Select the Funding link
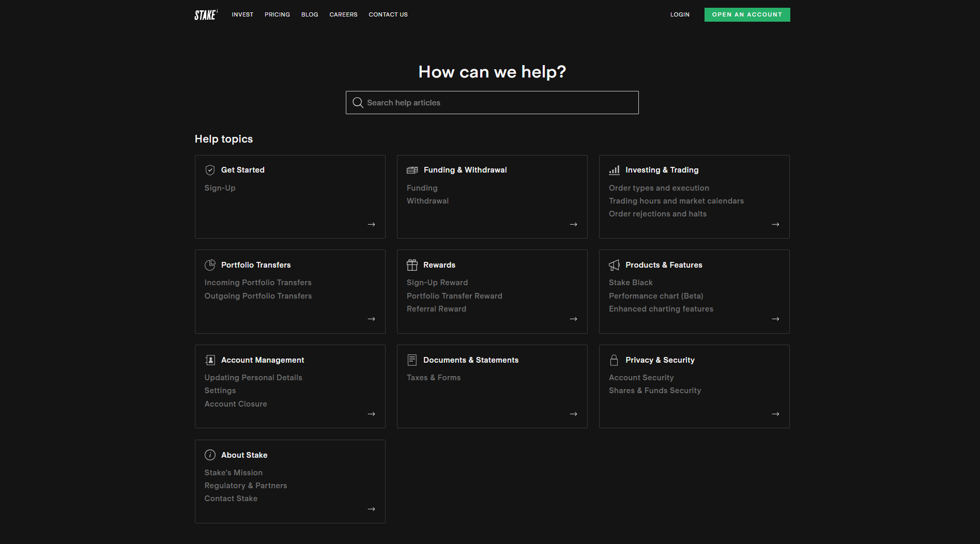 pyautogui.click(x=422, y=188)
